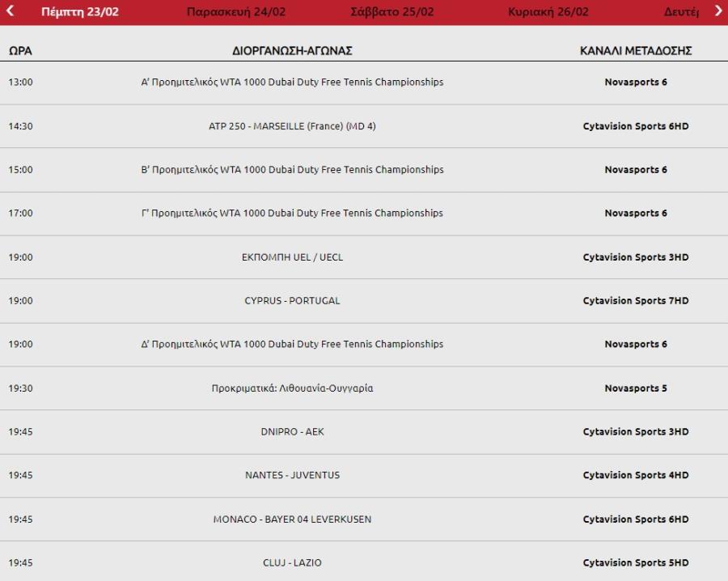Open the ΕΚΠΟΜΠΗ UEL / UECL programme
Image resolution: width=728 pixels, height=581 pixels.
click(x=292, y=257)
